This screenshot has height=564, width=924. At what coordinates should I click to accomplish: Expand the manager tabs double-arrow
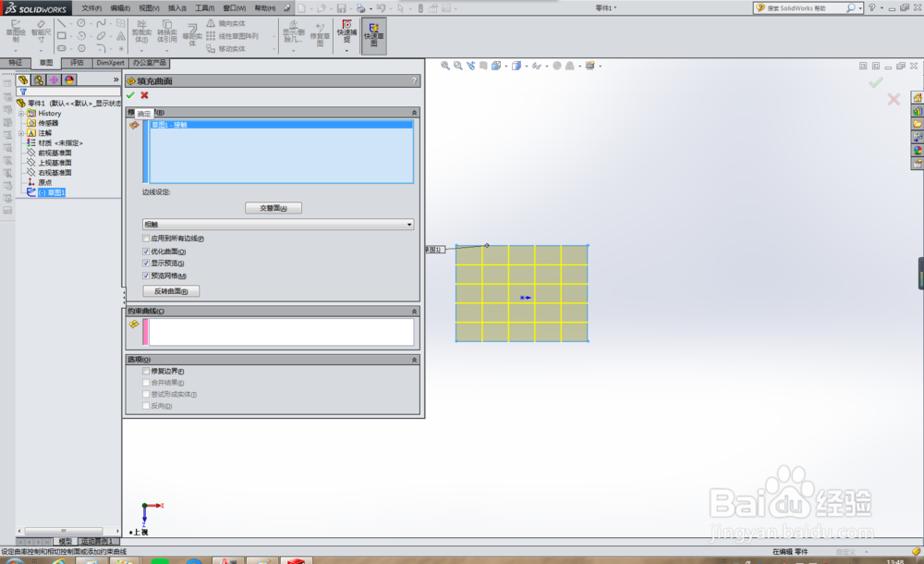coord(116,80)
